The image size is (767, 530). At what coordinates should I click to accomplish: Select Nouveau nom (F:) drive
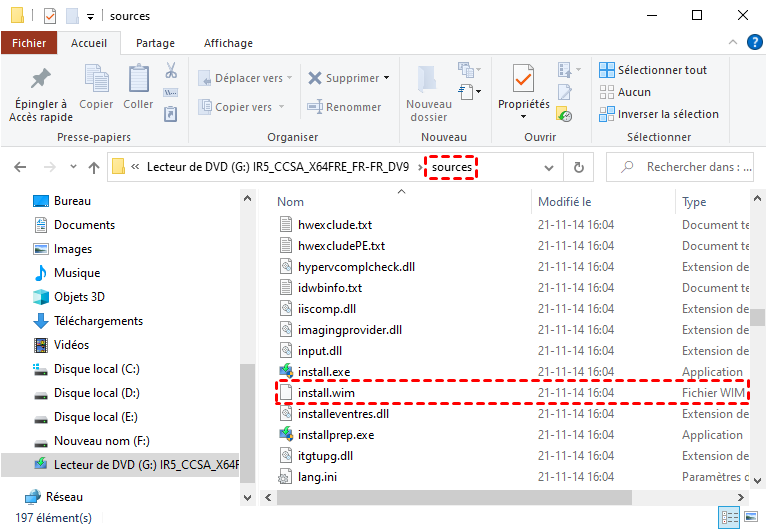101,441
